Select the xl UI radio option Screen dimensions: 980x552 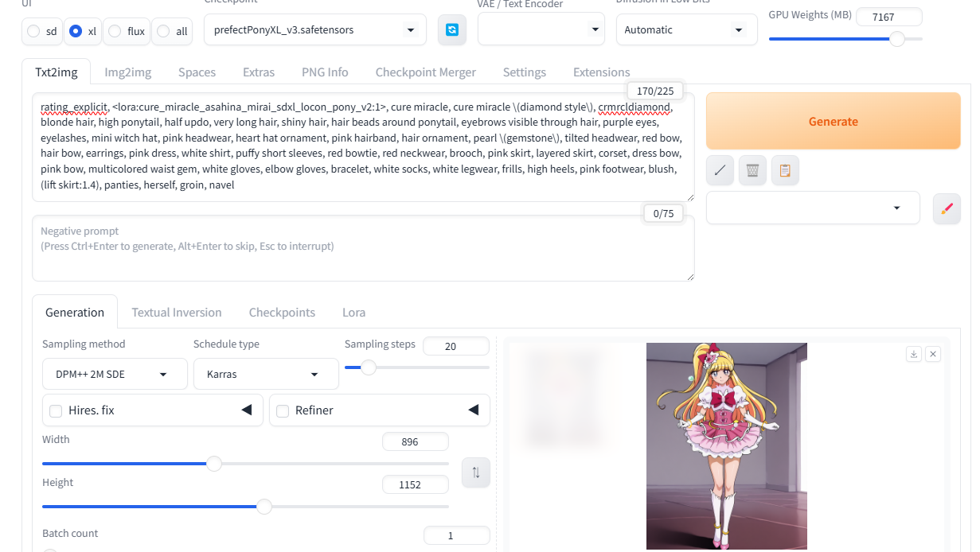click(83, 31)
